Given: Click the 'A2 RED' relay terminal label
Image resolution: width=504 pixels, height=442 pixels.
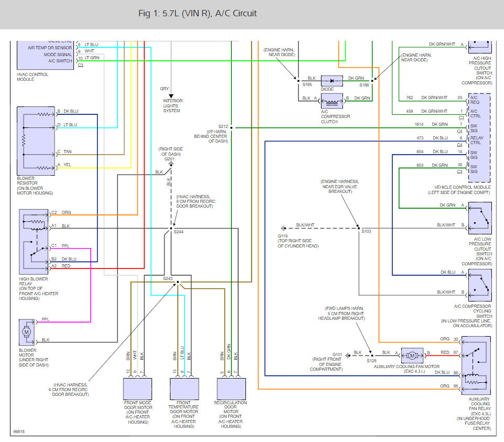Looking at the screenshot, I should [61, 266].
